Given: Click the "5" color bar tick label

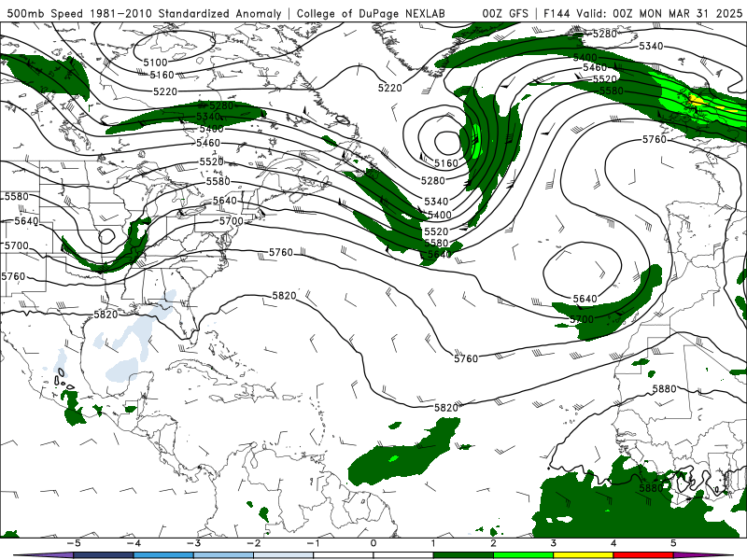Looking at the screenshot, I should [673, 543].
